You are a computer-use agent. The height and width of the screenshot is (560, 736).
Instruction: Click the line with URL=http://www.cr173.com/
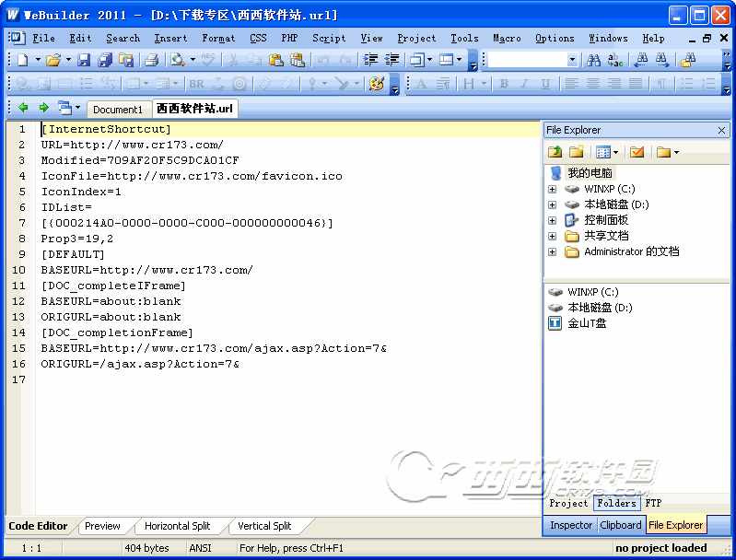pyautogui.click(x=132, y=145)
